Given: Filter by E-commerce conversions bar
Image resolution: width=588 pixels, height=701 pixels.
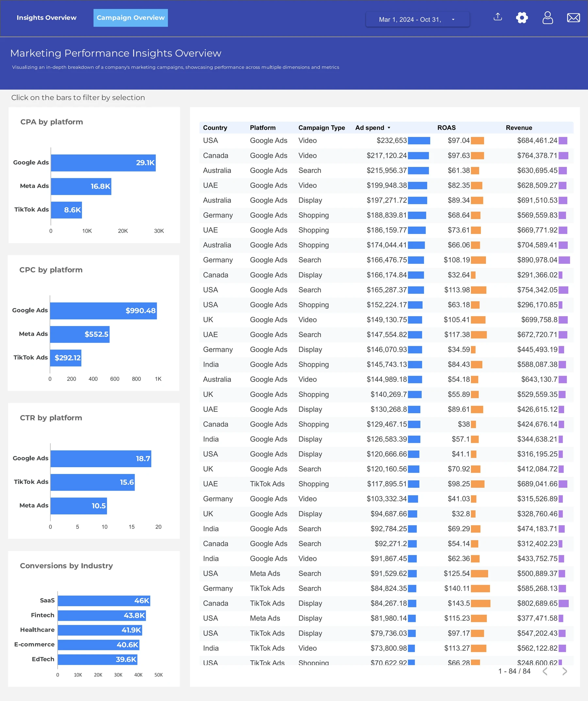Looking at the screenshot, I should pyautogui.click(x=99, y=645).
